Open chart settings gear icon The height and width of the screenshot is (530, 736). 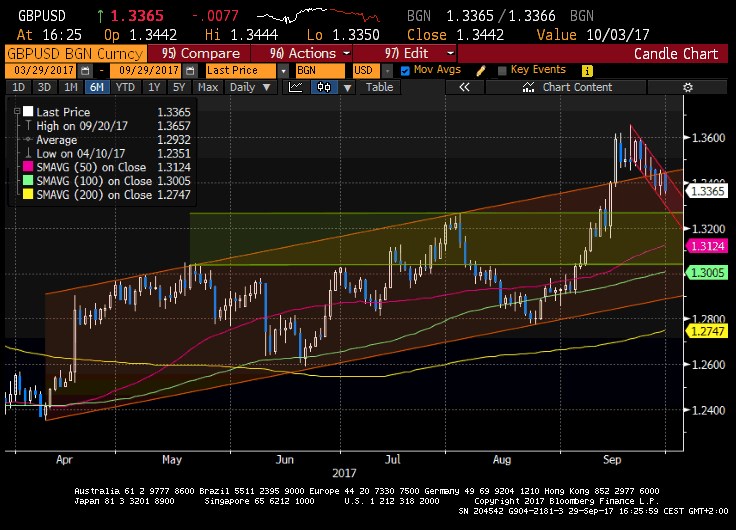click(688, 87)
